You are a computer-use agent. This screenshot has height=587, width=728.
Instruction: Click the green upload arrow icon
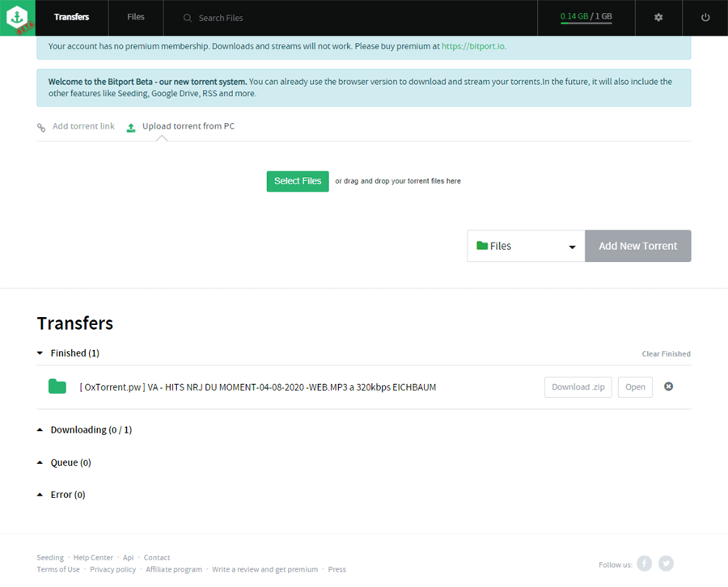(x=131, y=128)
